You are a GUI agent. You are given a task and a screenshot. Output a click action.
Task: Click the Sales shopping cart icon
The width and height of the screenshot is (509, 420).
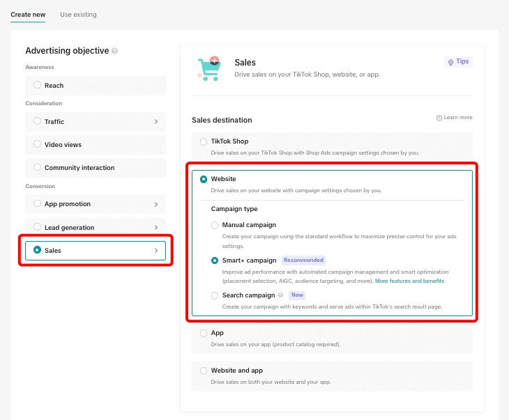click(208, 68)
